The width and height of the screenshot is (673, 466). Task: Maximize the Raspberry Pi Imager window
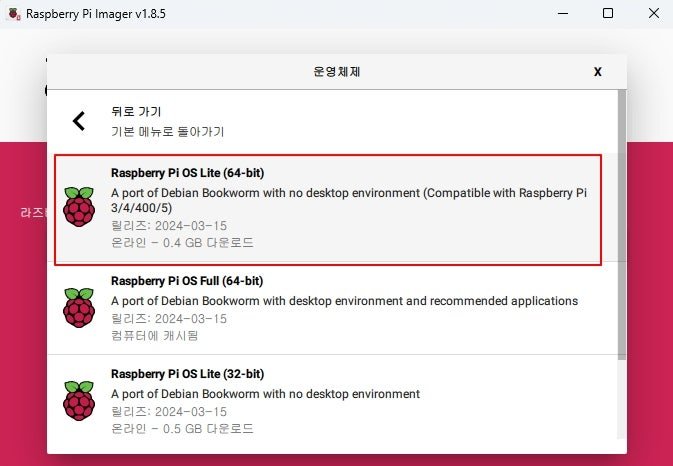(608, 14)
